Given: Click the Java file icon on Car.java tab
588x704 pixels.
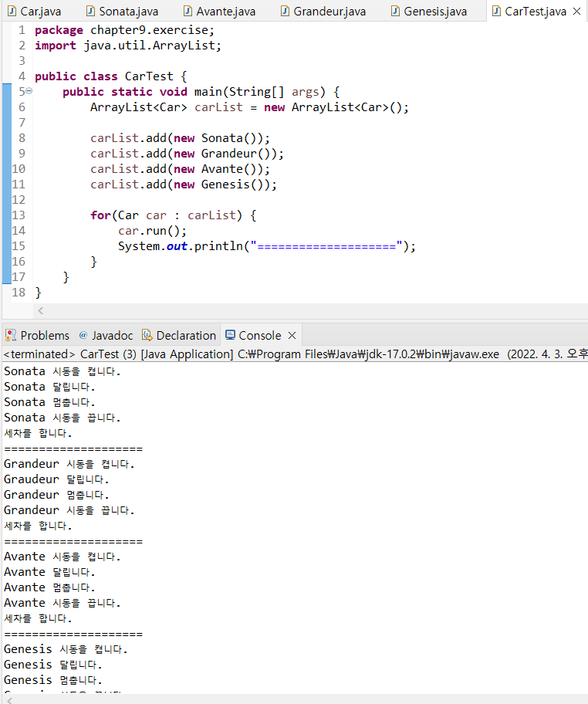Looking at the screenshot, I should (12, 12).
